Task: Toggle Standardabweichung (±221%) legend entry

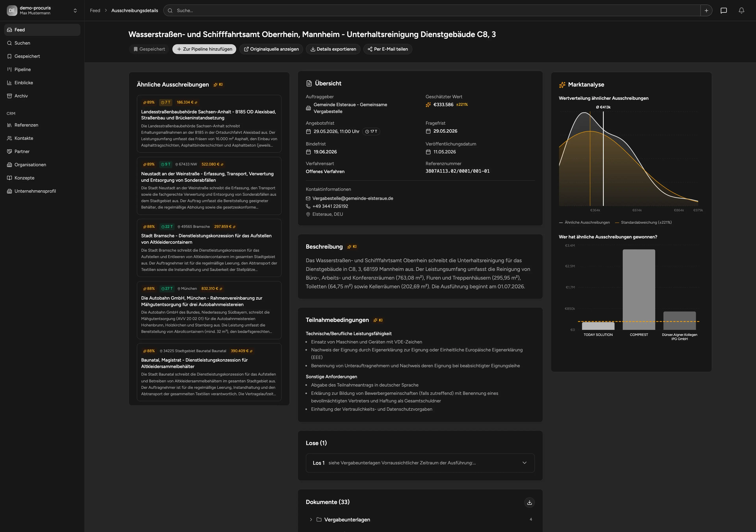Action: pos(643,223)
